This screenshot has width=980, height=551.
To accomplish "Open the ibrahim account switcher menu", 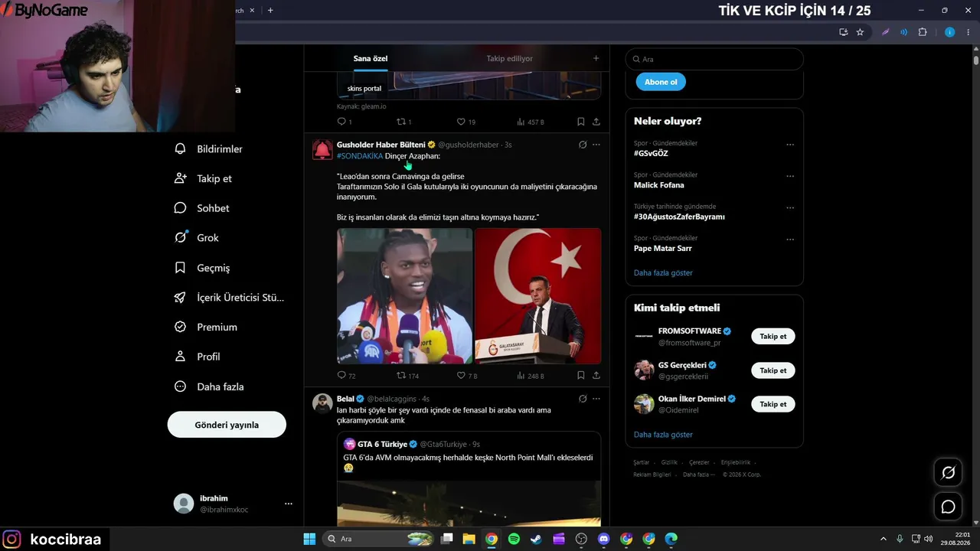I will 234,504.
